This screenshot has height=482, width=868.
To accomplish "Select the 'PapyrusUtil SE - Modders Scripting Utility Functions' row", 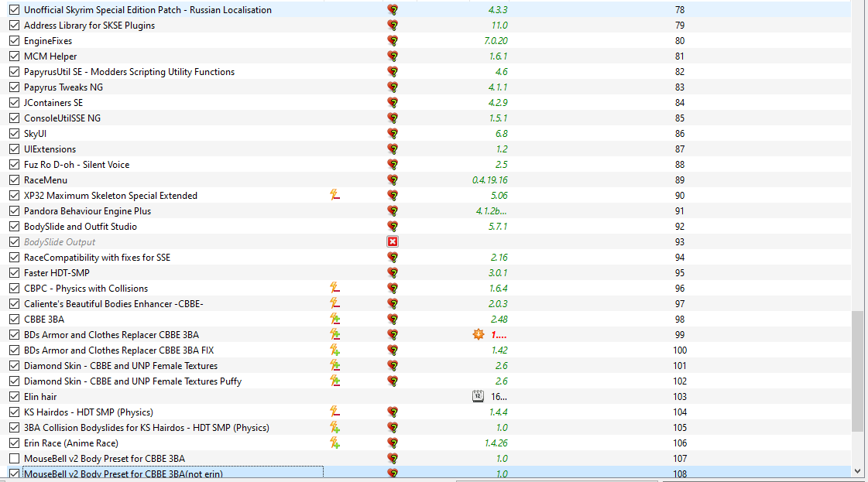I will click(425, 71).
